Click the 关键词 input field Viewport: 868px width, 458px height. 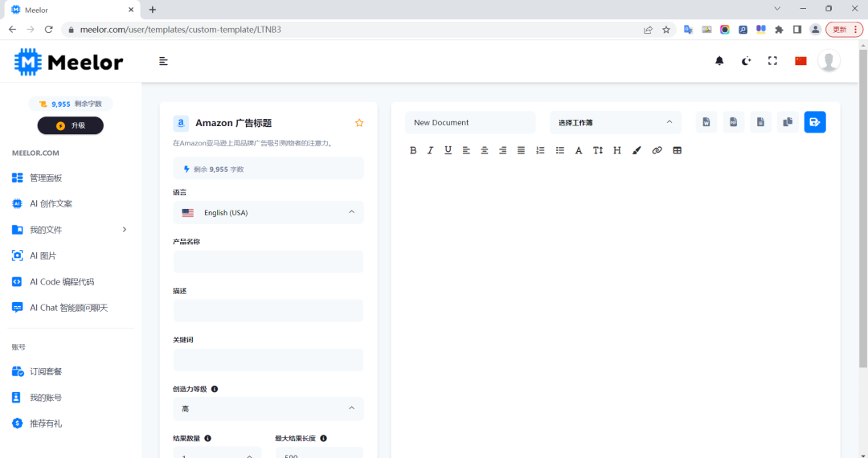pos(268,360)
